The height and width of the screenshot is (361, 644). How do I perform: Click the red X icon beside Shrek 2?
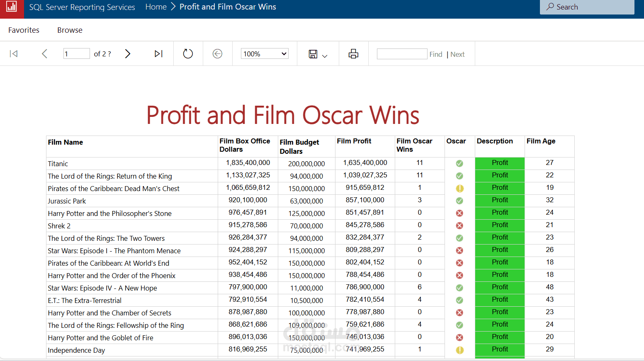tap(459, 225)
